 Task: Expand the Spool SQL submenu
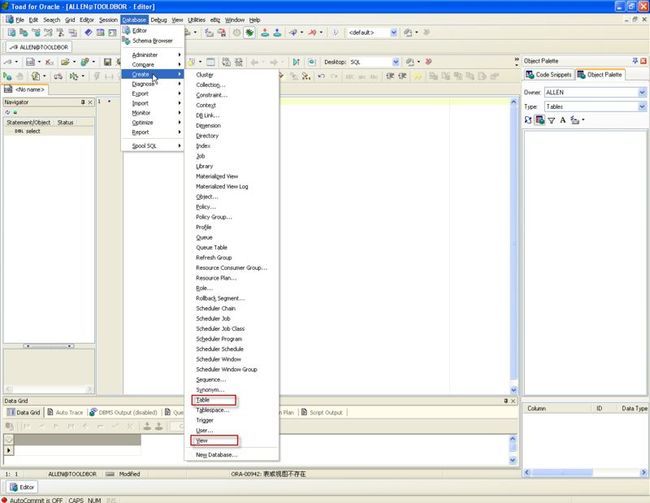coord(153,146)
